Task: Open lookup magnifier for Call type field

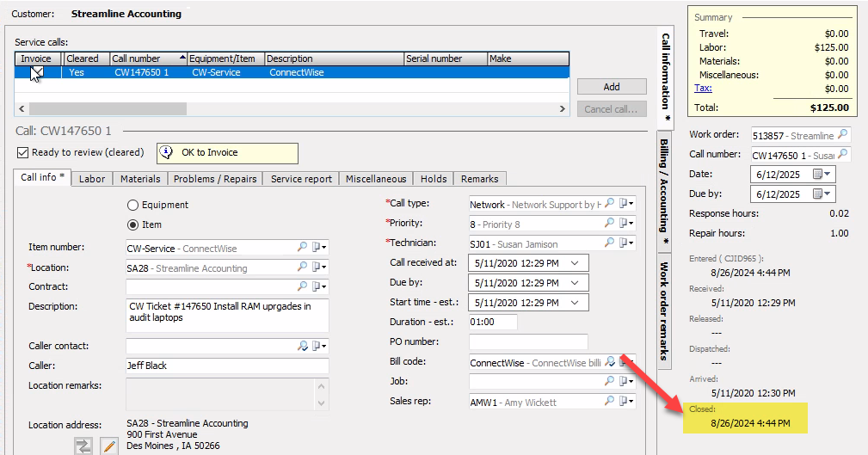Action: click(609, 204)
